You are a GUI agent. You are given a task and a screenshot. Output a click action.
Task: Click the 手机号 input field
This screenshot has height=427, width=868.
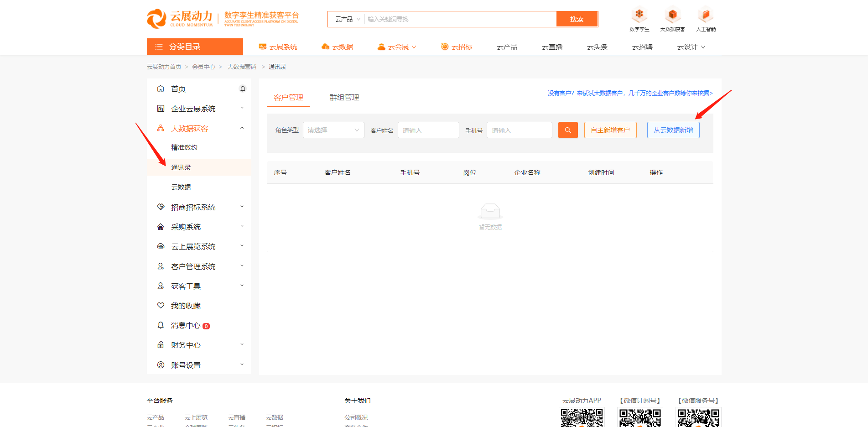(x=520, y=130)
